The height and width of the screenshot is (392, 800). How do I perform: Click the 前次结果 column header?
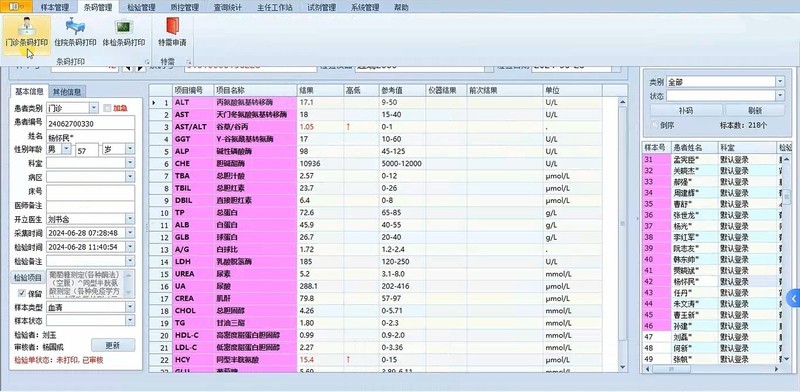pyautogui.click(x=505, y=90)
